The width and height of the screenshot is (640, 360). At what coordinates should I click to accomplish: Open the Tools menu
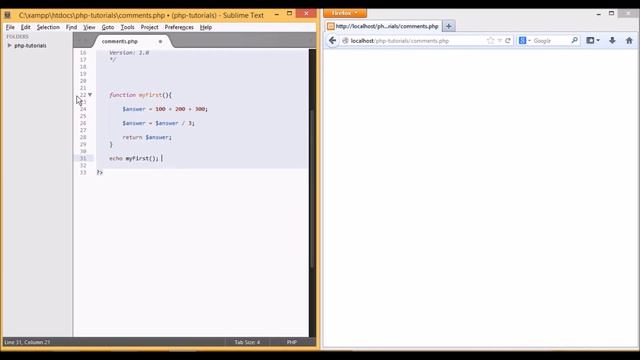127,27
